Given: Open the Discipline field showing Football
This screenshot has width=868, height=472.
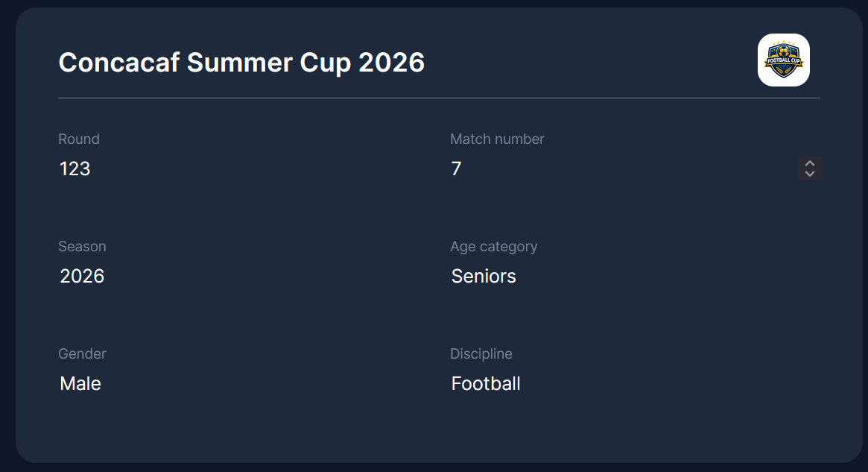Looking at the screenshot, I should [x=485, y=383].
